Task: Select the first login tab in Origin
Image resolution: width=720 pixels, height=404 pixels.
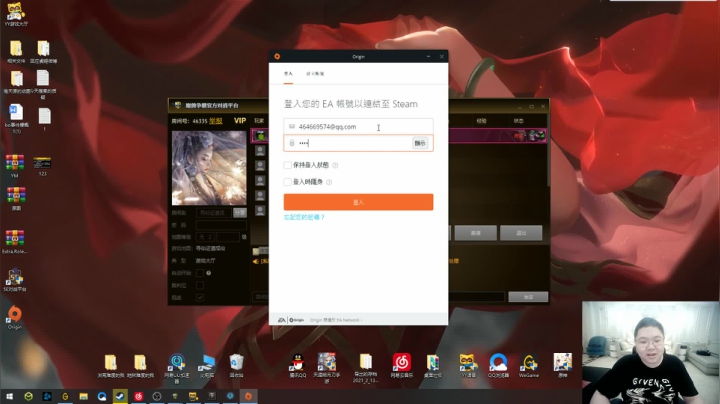Action: (x=288, y=73)
